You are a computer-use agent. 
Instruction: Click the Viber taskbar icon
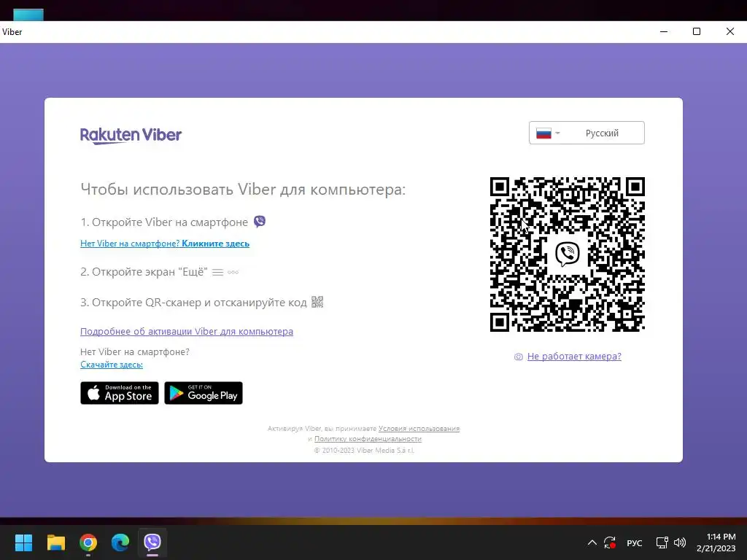tap(152, 542)
